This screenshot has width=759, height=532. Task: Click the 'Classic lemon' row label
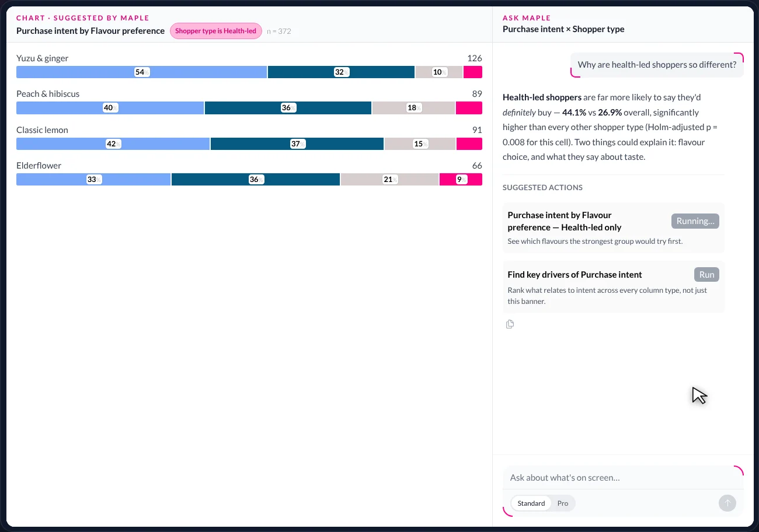42,130
